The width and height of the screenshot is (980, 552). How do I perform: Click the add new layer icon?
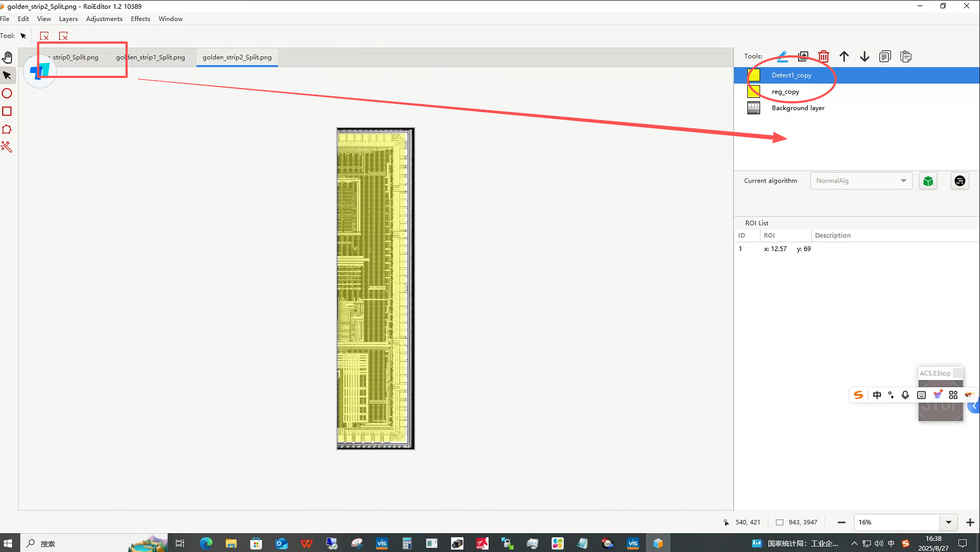[x=803, y=56]
